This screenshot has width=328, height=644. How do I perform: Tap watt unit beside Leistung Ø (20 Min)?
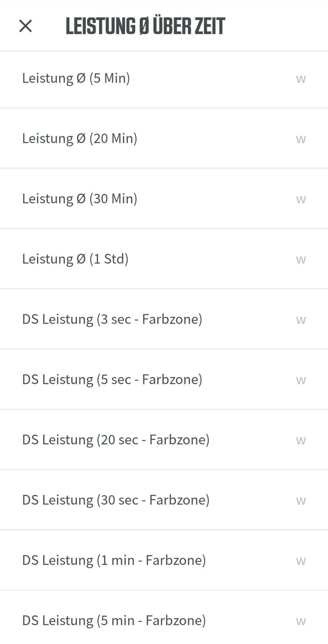pyautogui.click(x=301, y=139)
